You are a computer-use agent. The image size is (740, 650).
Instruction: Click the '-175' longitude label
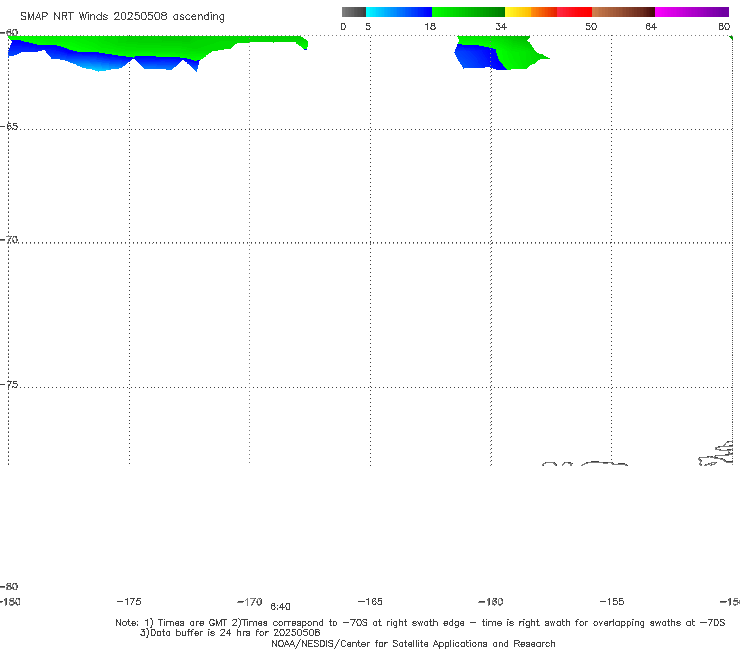point(129,601)
